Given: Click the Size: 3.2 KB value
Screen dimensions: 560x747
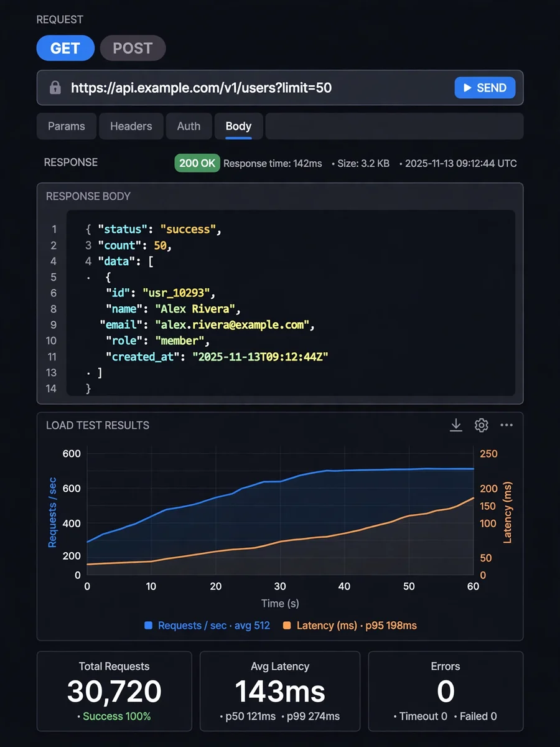Looking at the screenshot, I should pyautogui.click(x=363, y=163).
